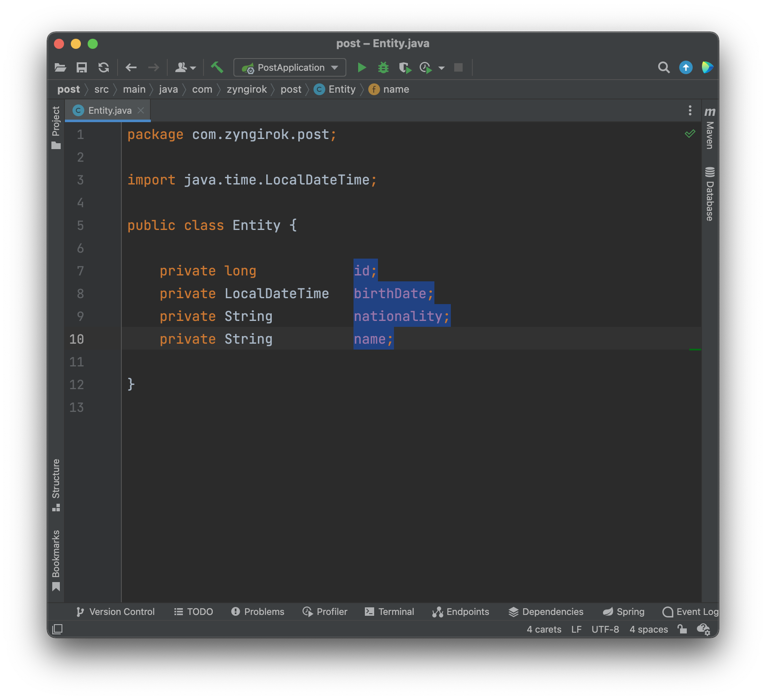Save all files with floppy icon
Viewport: 766px width, 700px height.
(82, 67)
